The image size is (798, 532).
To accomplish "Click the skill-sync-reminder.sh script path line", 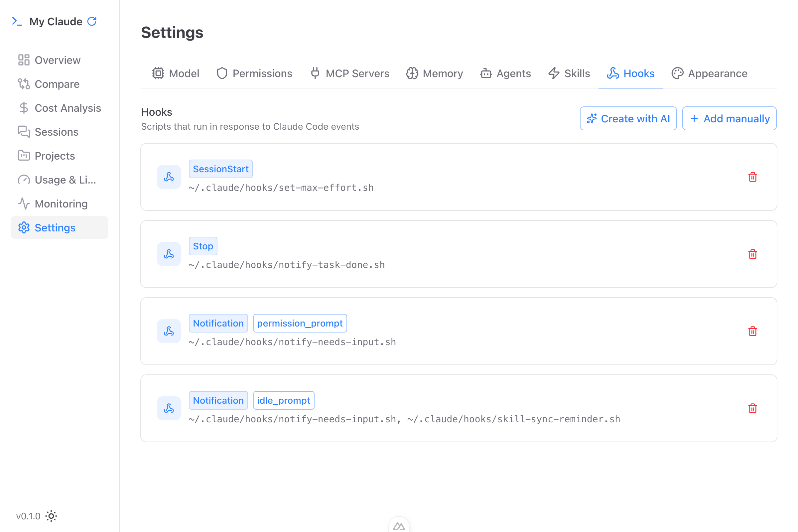I will (404, 419).
